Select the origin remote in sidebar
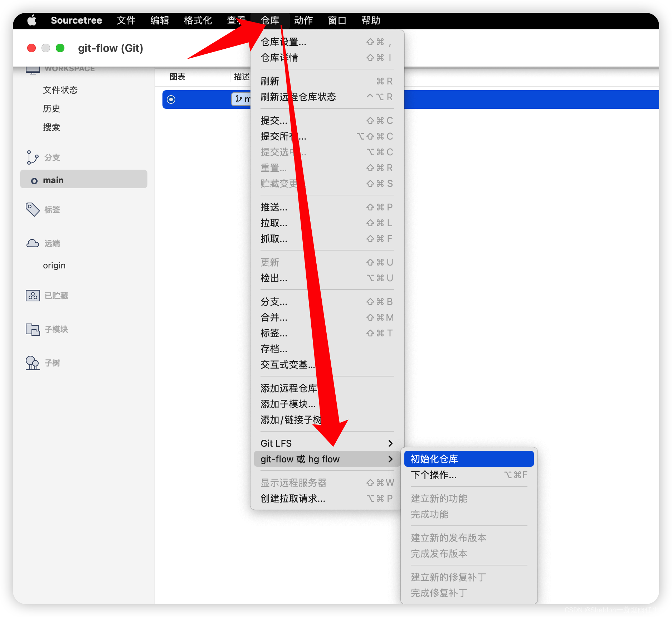 54,266
